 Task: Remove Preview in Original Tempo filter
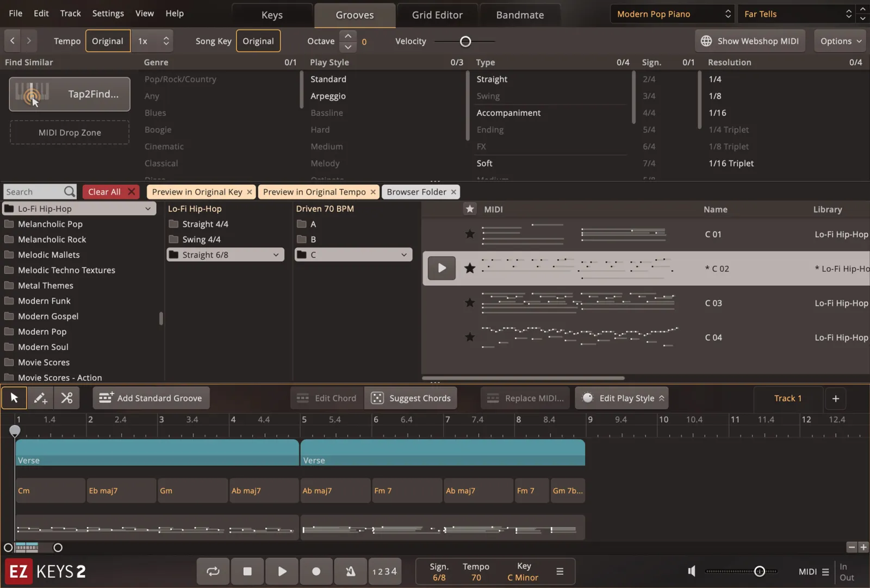click(373, 192)
